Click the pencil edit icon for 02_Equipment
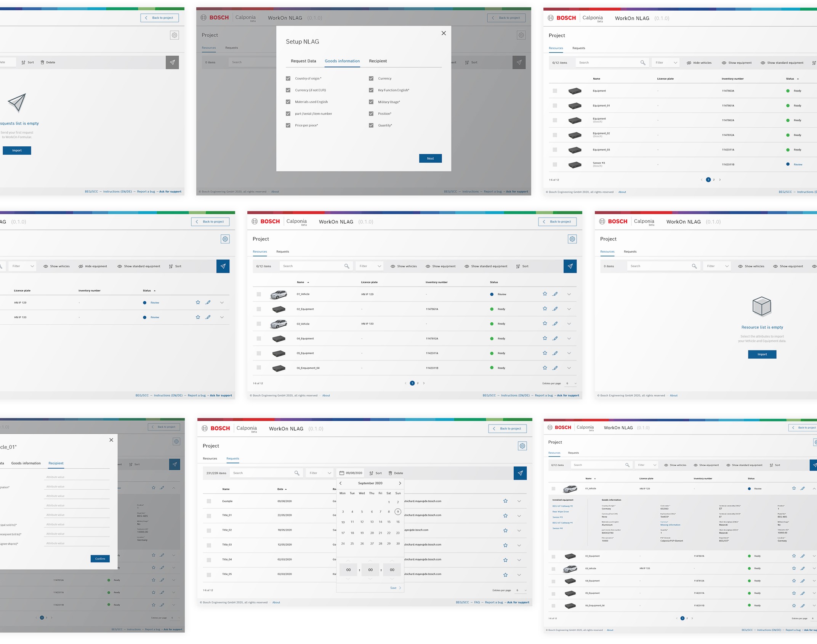 [x=555, y=309]
